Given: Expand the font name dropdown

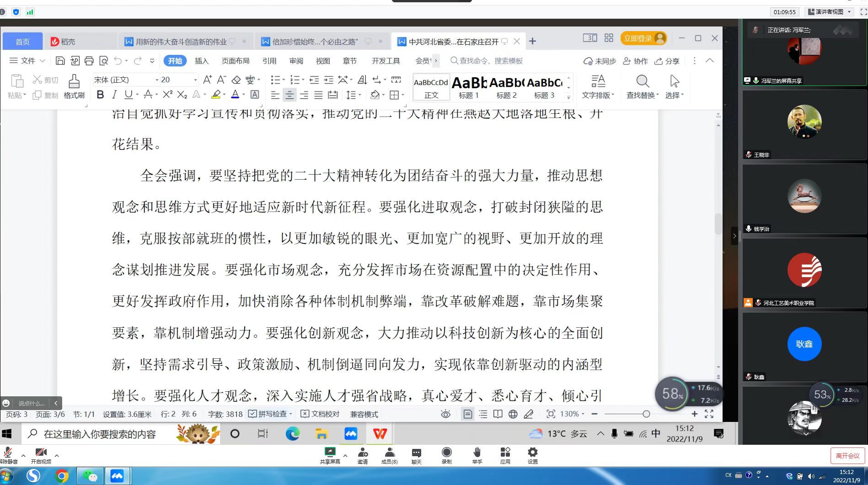Looking at the screenshot, I should (x=157, y=80).
